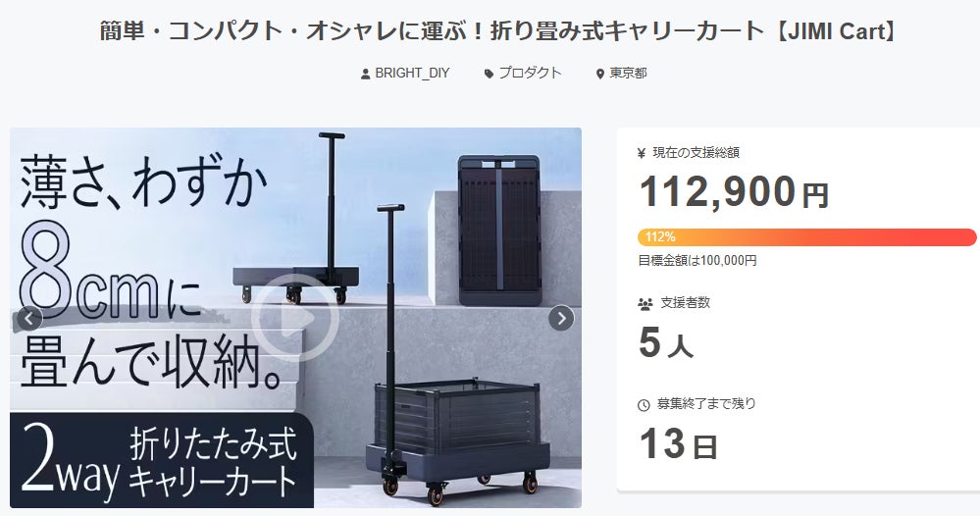Click the map pin icon beside 東京都
The width and height of the screenshot is (980, 516).
pyautogui.click(x=600, y=74)
